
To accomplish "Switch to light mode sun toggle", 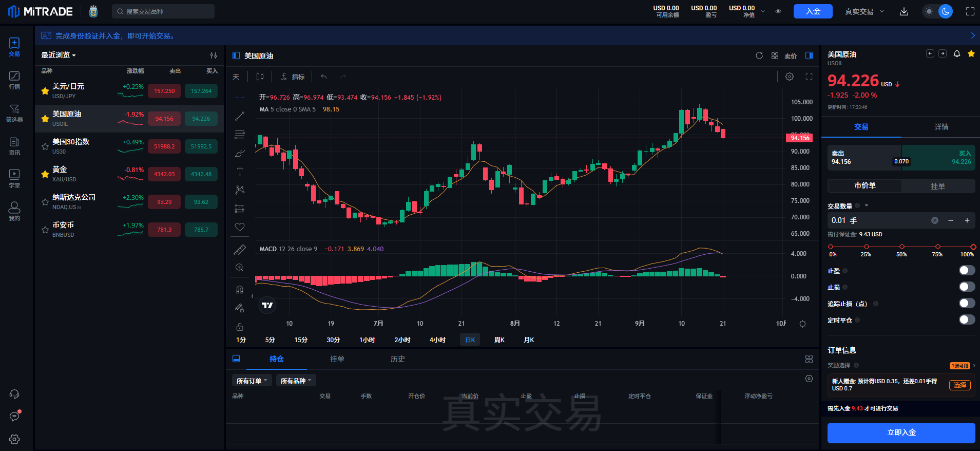I will pyautogui.click(x=929, y=11).
